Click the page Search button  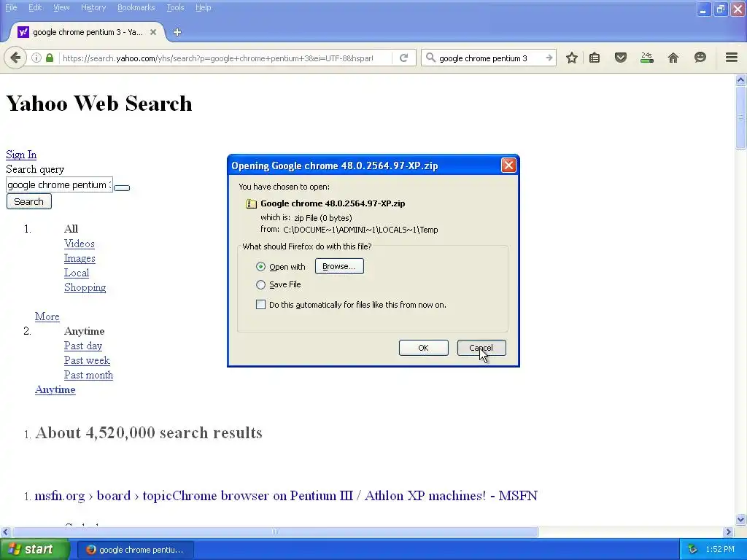[x=28, y=201]
